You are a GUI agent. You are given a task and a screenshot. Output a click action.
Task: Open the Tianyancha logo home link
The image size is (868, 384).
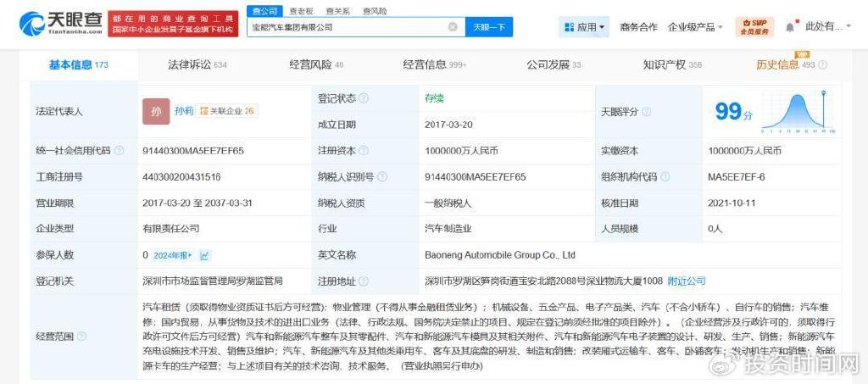point(60,24)
